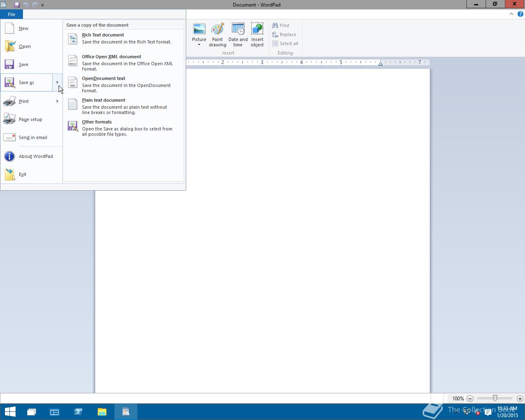Click the 100% zoom level
This screenshot has width=525, height=420.
(458, 398)
